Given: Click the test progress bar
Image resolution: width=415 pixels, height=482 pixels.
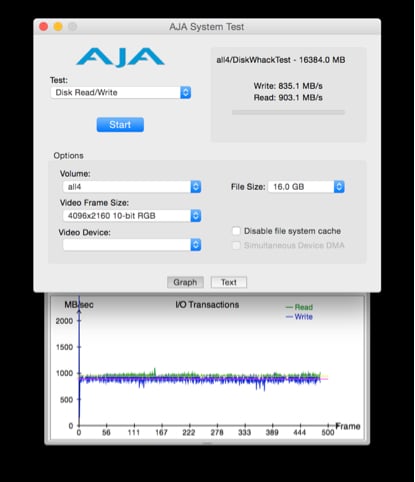Looking at the screenshot, I should 288,112.
